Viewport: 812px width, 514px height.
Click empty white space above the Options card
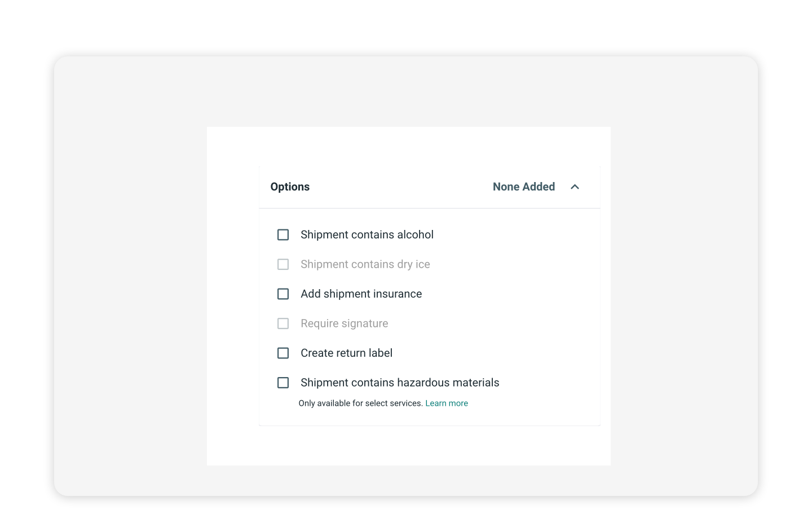pyautogui.click(x=408, y=145)
